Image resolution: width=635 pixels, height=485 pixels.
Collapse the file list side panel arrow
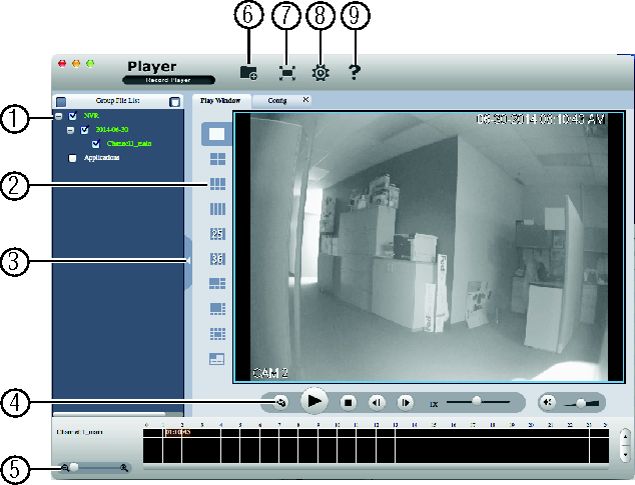[188, 261]
